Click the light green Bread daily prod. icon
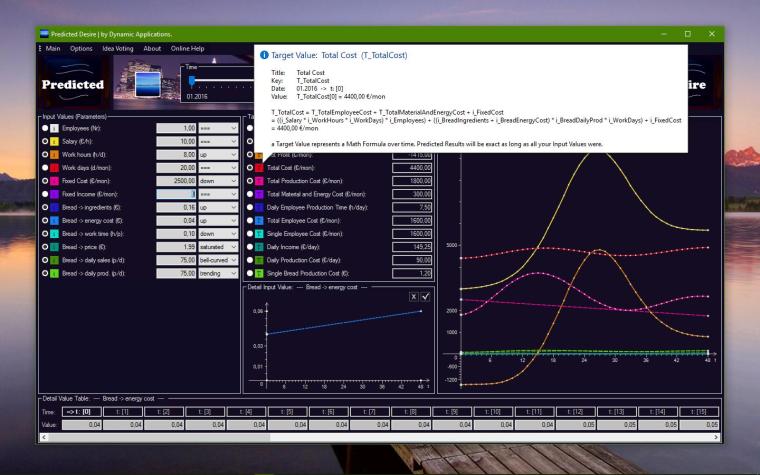 (54, 273)
